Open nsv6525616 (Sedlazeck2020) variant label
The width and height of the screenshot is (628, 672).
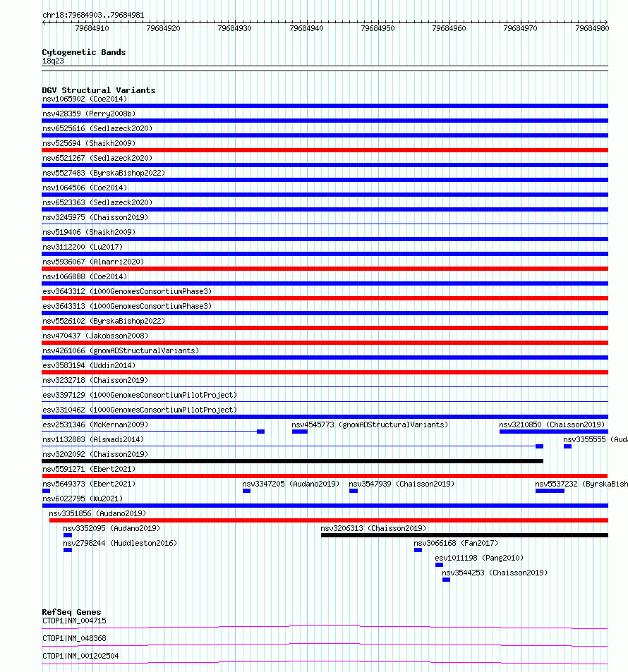point(97,128)
